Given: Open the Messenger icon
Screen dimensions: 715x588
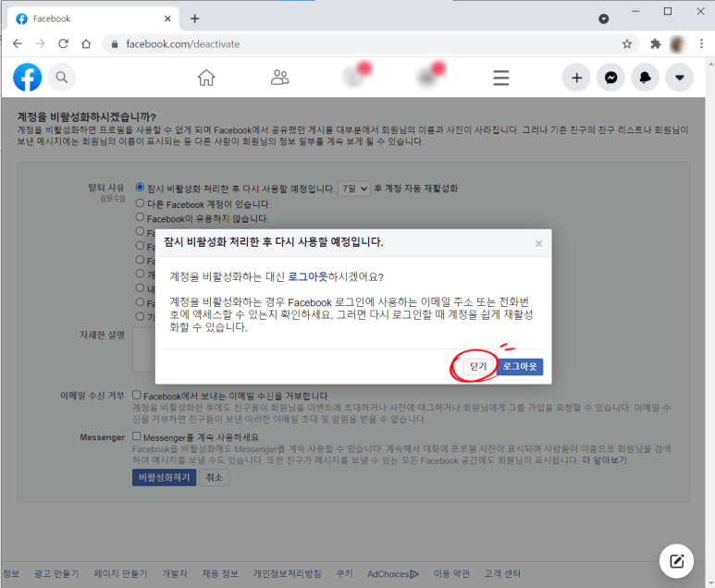Looking at the screenshot, I should click(x=611, y=78).
